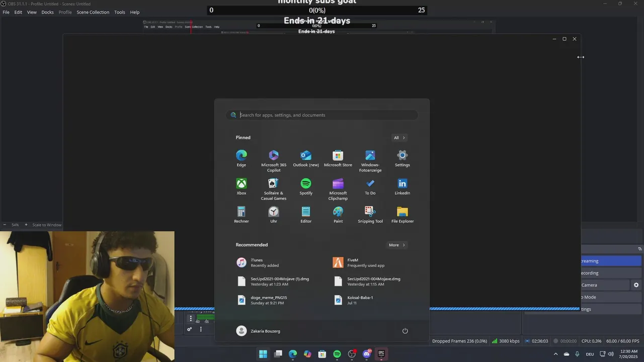Open Microsoft Store from pinned apps
Viewport: 644px width, 362px height.
338,158
